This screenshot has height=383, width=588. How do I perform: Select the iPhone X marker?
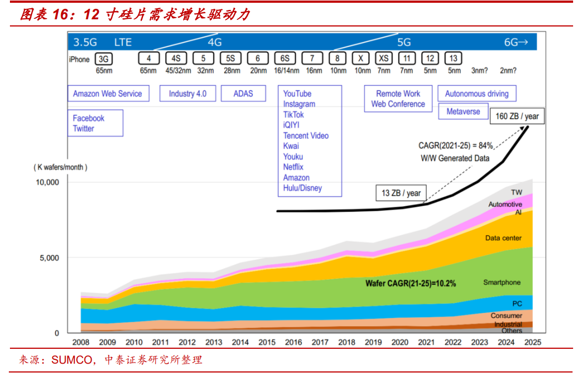click(360, 58)
